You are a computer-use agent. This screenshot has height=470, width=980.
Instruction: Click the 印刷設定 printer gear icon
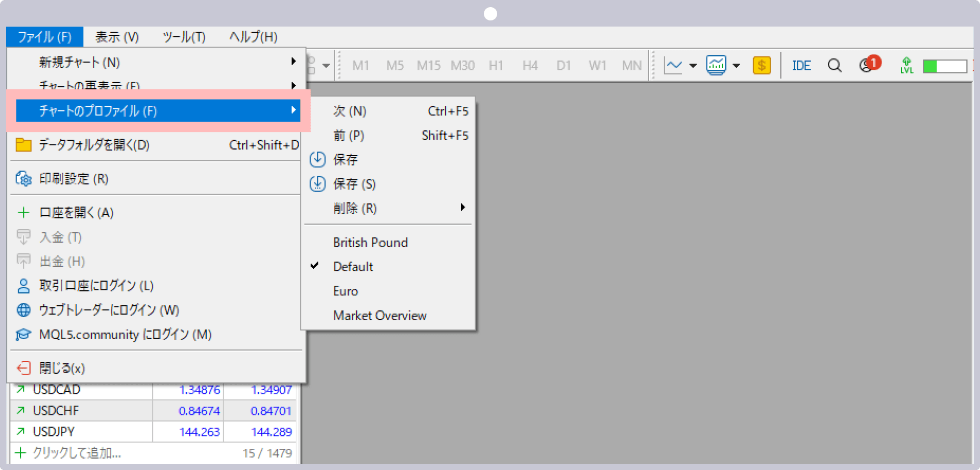tap(23, 179)
